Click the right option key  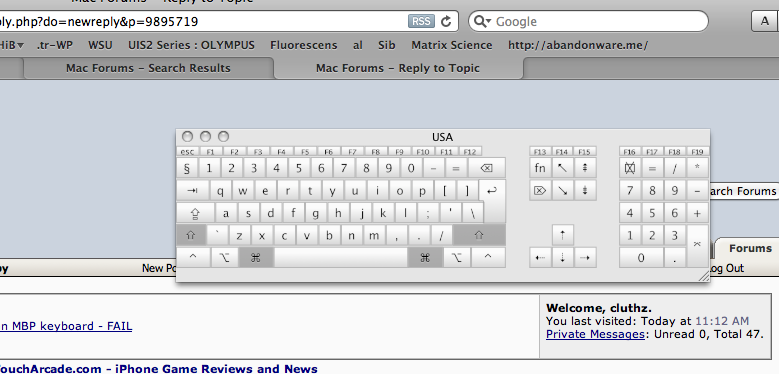(456, 258)
